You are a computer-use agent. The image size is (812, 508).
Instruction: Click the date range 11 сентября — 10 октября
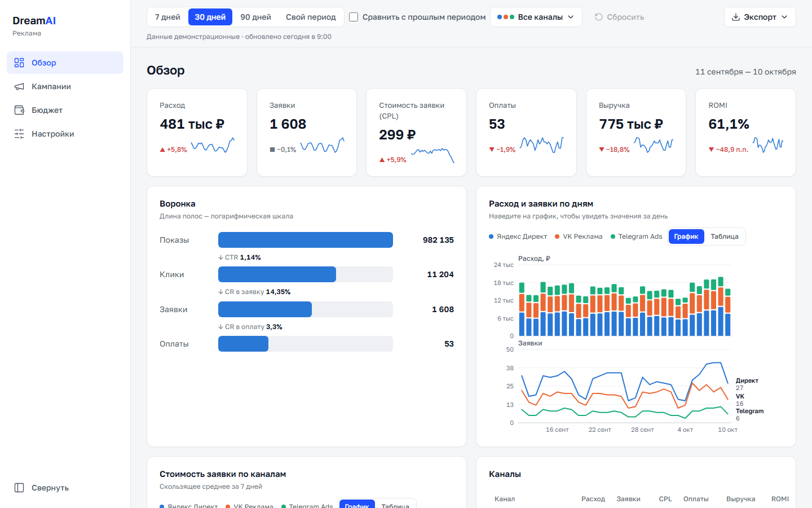tap(745, 72)
